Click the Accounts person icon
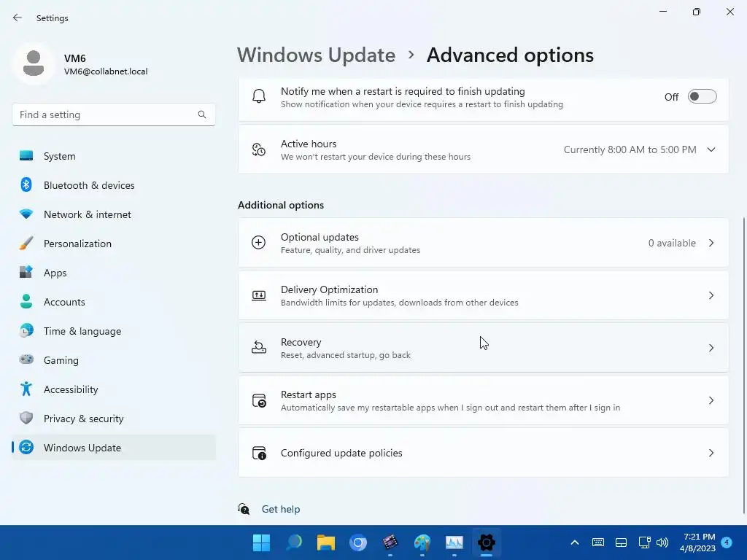 point(26,301)
